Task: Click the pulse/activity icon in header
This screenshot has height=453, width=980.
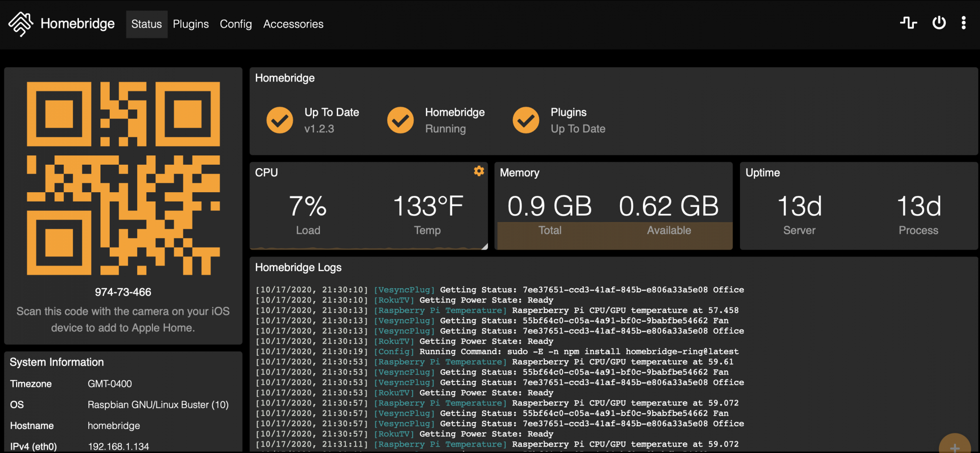Action: (908, 23)
